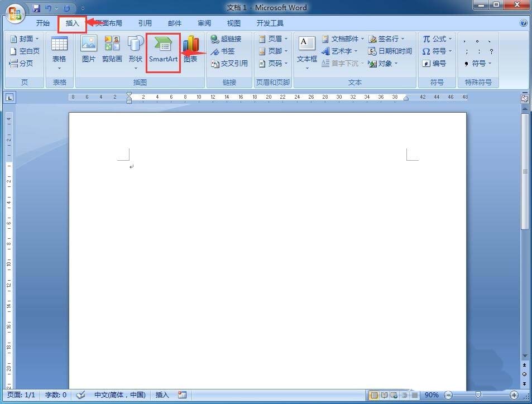
Task: Open the Ω 符号 symbol menu
Action: [x=437, y=51]
